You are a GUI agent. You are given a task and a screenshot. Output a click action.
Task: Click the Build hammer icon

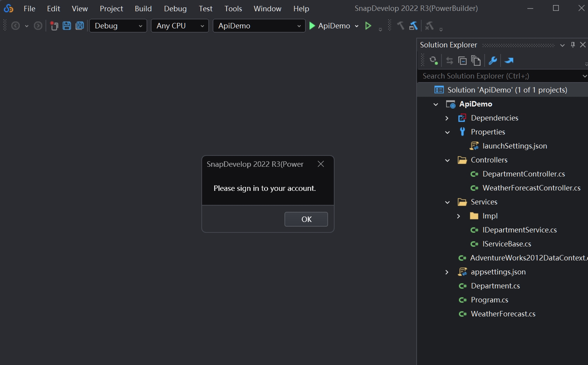[x=400, y=26]
